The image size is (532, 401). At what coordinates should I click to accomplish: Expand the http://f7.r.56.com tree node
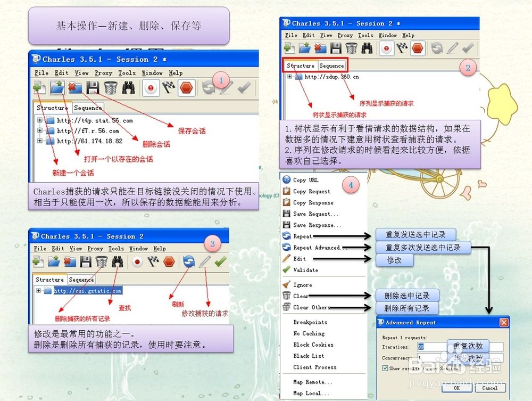coord(40,130)
